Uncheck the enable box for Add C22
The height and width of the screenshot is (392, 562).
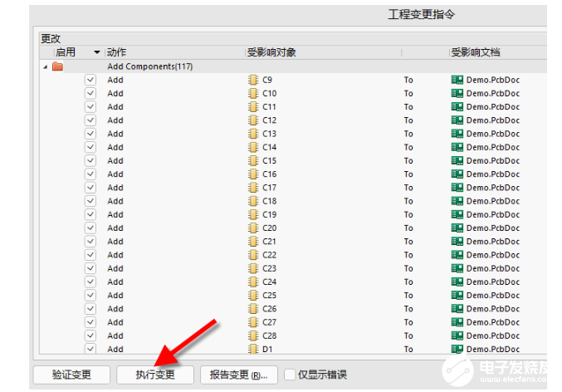(90, 255)
